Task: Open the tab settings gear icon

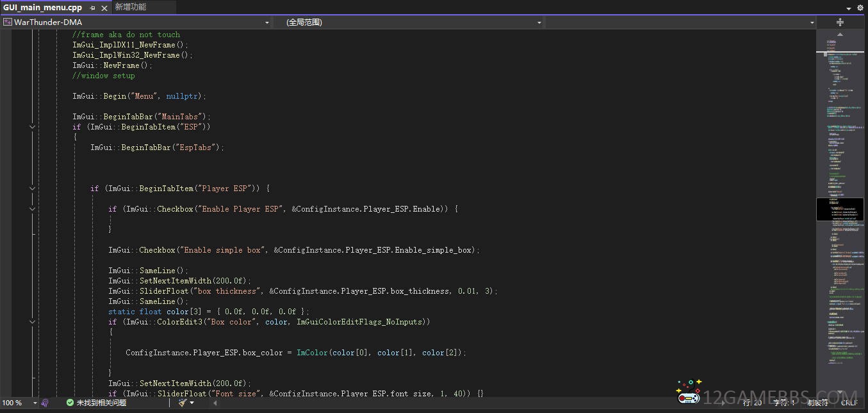Action: click(861, 8)
